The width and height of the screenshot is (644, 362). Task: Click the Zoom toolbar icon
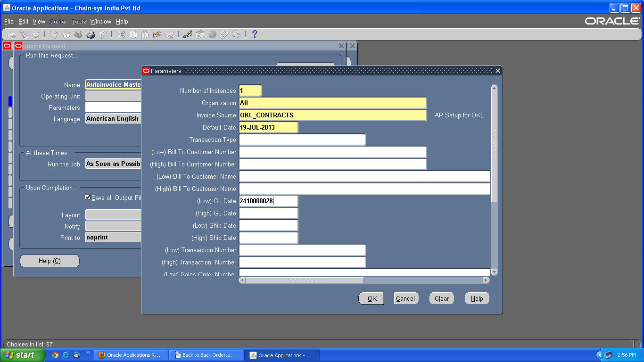click(x=200, y=34)
